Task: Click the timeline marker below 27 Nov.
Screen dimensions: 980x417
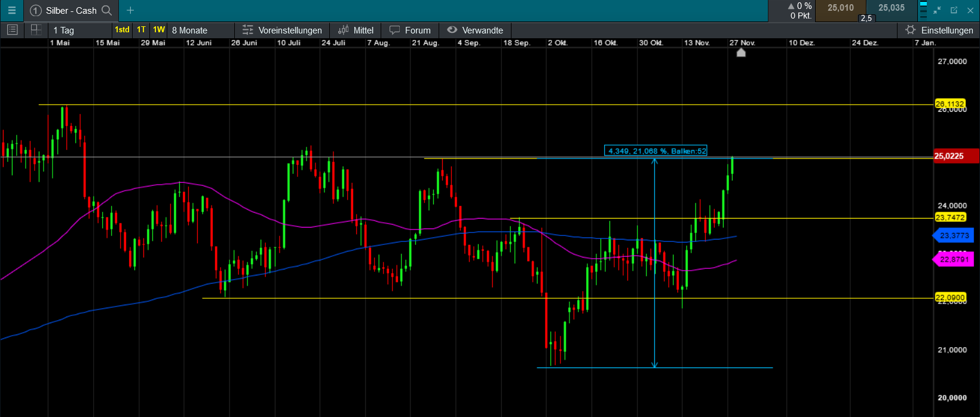Action: (741, 53)
